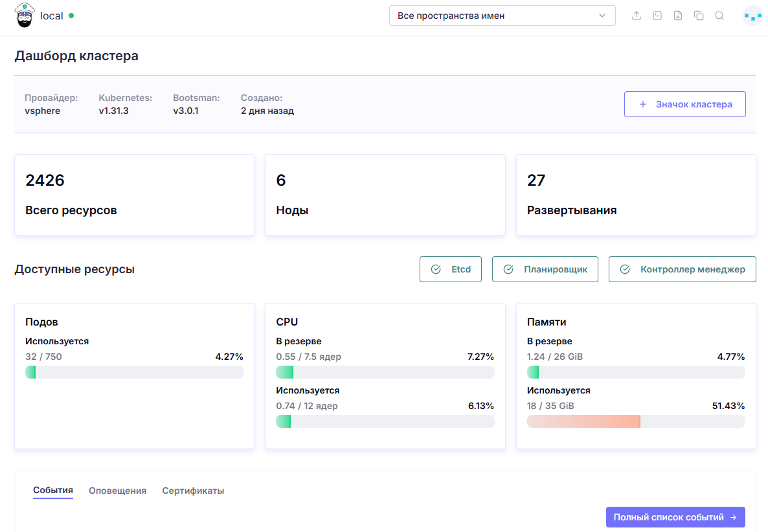This screenshot has width=768, height=532.
Task: Check the Контроллер менеджер status
Action: [x=683, y=269]
